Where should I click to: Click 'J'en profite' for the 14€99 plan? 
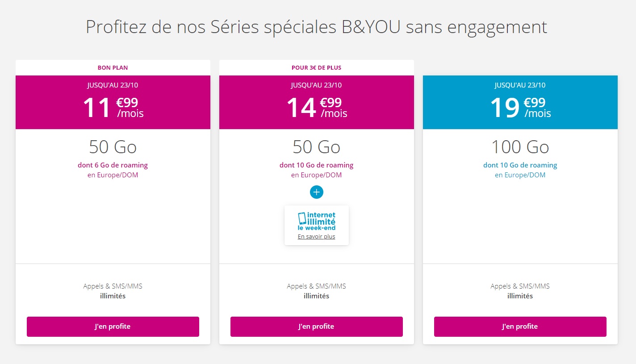tap(317, 326)
